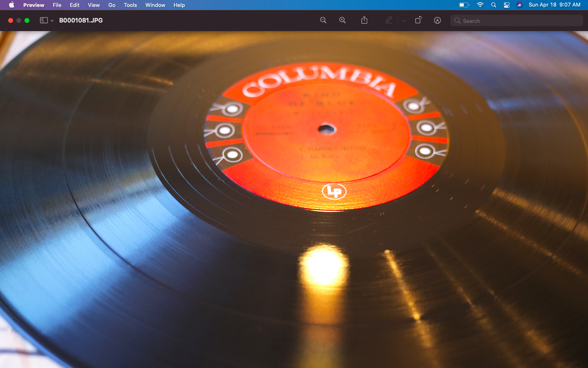Click the vinyl record photo
588x368 pixels.
(x=294, y=200)
